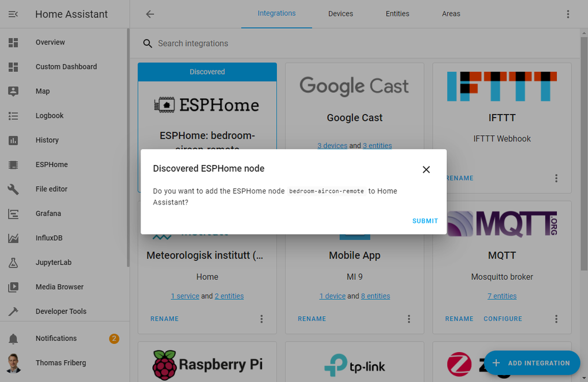Screen dimensions: 588x382
Task: Click the notification count badge
Action: 114,339
